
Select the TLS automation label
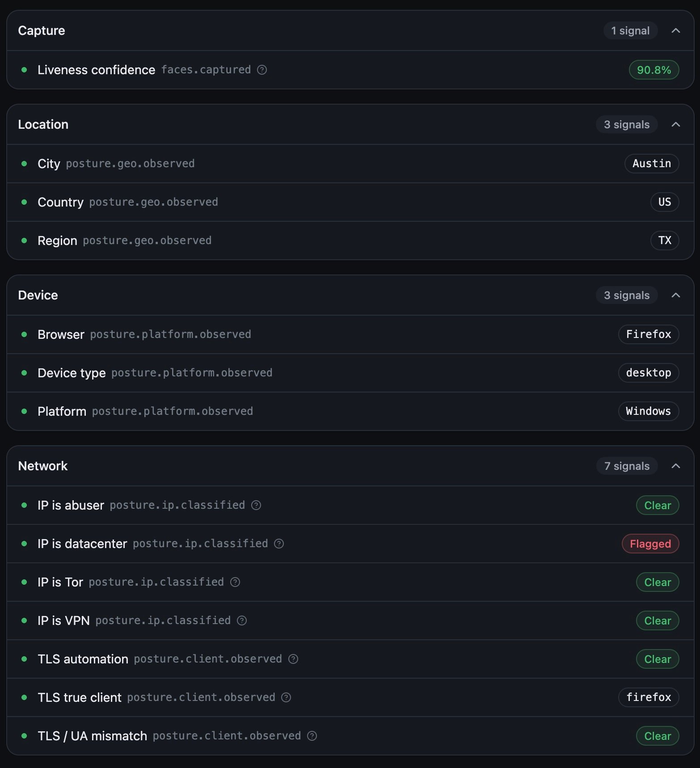click(x=83, y=659)
